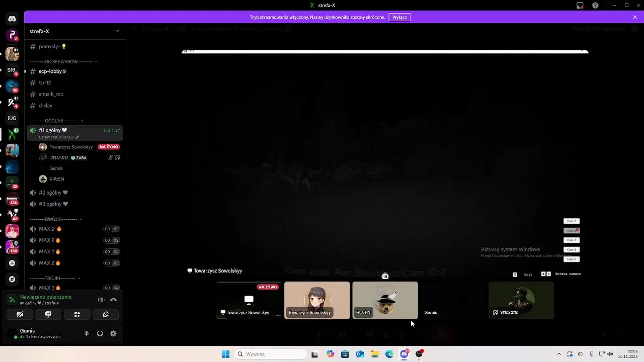This screenshot has height=362, width=644.
Task: Deafen audio with headphones icon
Action: [100, 333]
